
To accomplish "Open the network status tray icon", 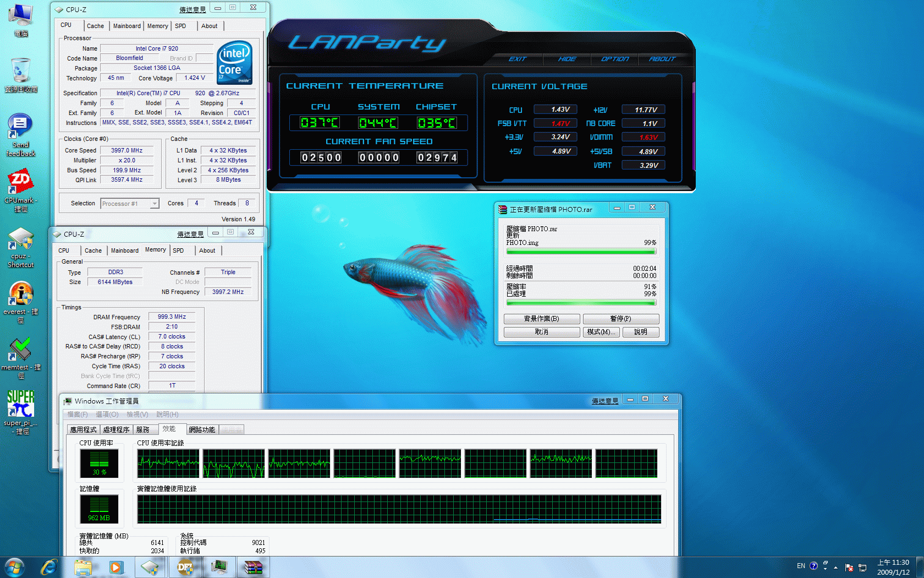I will pyautogui.click(x=862, y=567).
